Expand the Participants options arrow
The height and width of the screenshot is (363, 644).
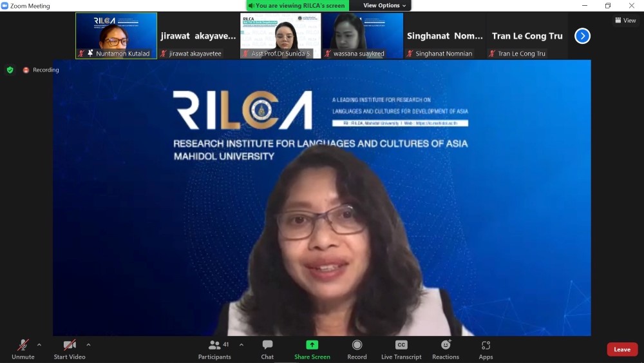coord(241,345)
